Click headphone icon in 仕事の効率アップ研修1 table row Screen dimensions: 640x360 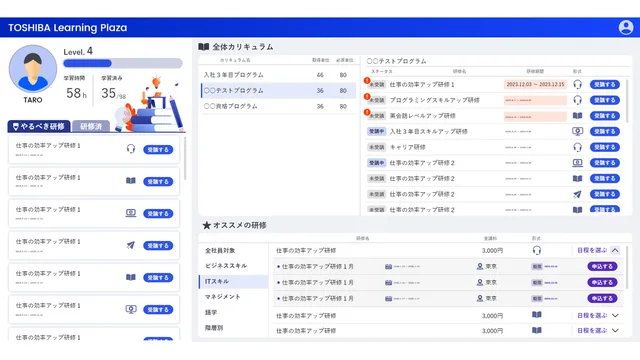pyautogui.click(x=577, y=84)
